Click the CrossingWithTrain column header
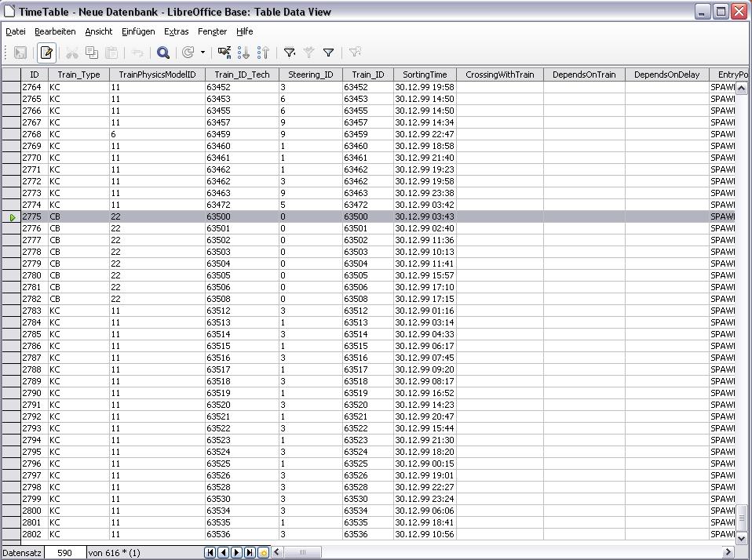Image resolution: width=752 pixels, height=560 pixels. pyautogui.click(x=500, y=75)
